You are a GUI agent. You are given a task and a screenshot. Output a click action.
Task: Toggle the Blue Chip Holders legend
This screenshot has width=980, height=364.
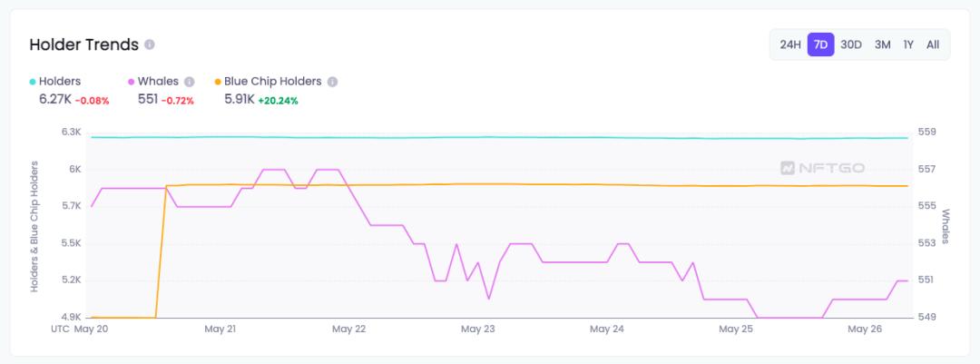(274, 82)
